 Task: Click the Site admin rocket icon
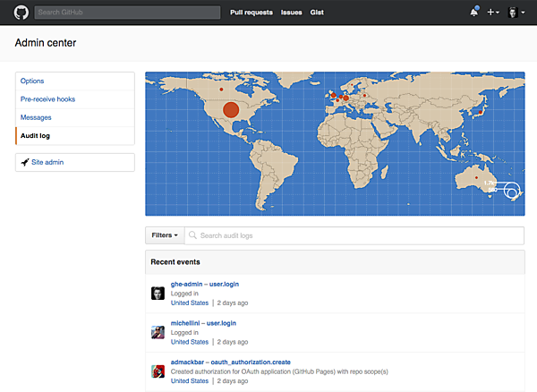24,162
